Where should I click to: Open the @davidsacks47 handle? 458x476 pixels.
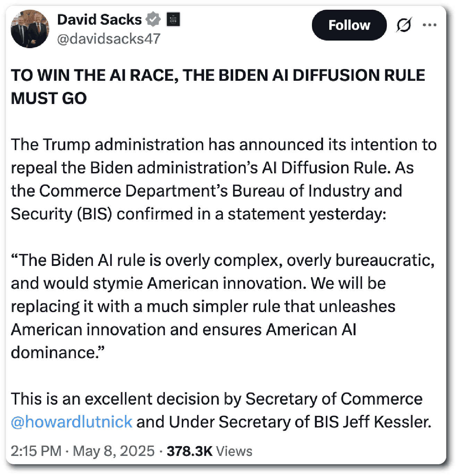(x=109, y=38)
